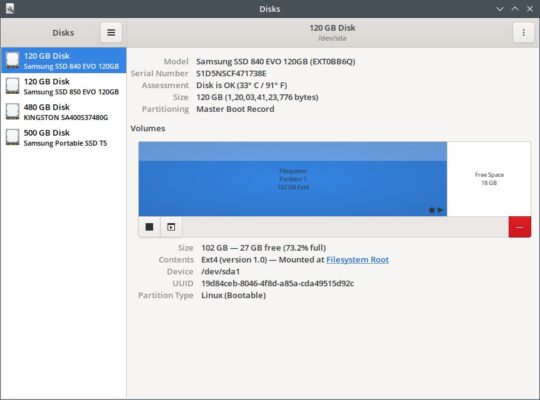Select the 500 GB Samsung Portable SSD T5

click(64, 137)
